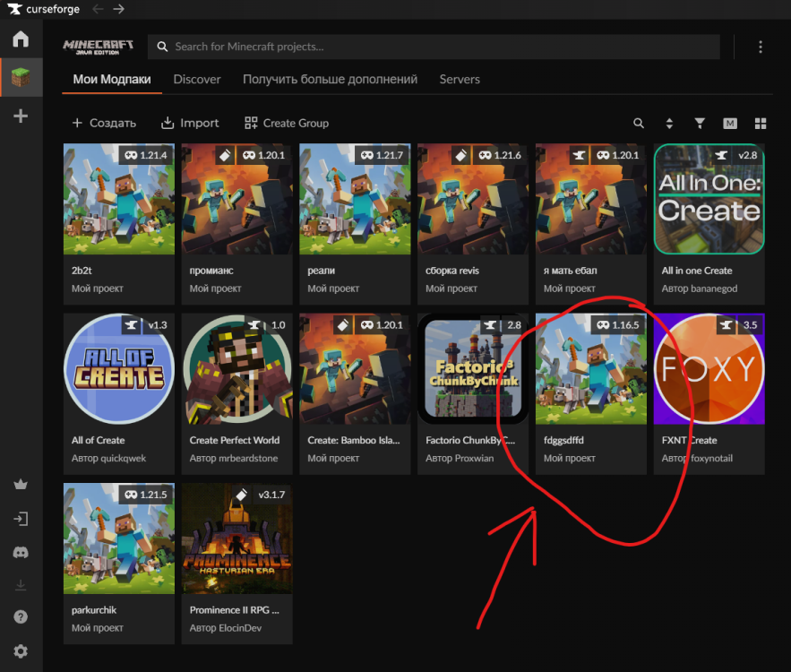Open the 2b2t modpack thumbnail
Viewport: 791px width, 672px height.
pos(119,199)
